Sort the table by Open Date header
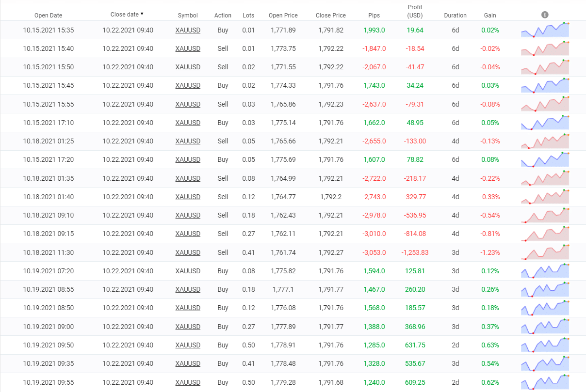This screenshot has height=392, width=586. pos(48,16)
